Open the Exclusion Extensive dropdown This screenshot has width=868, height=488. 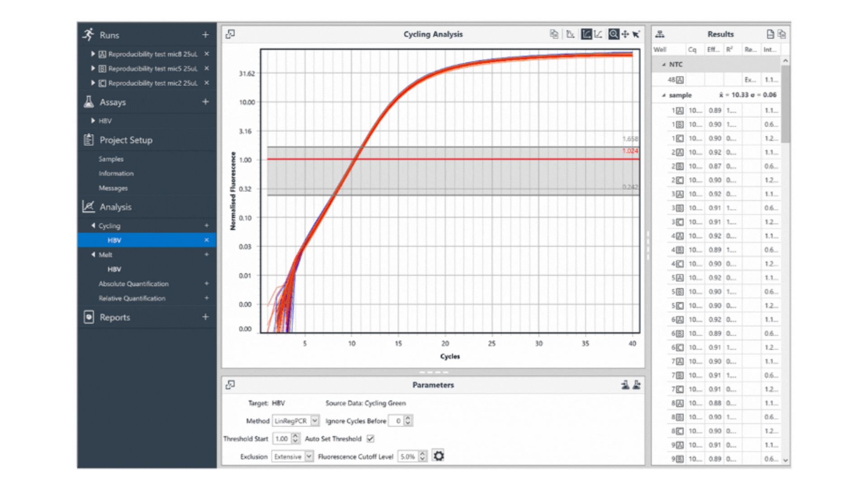pyautogui.click(x=309, y=456)
